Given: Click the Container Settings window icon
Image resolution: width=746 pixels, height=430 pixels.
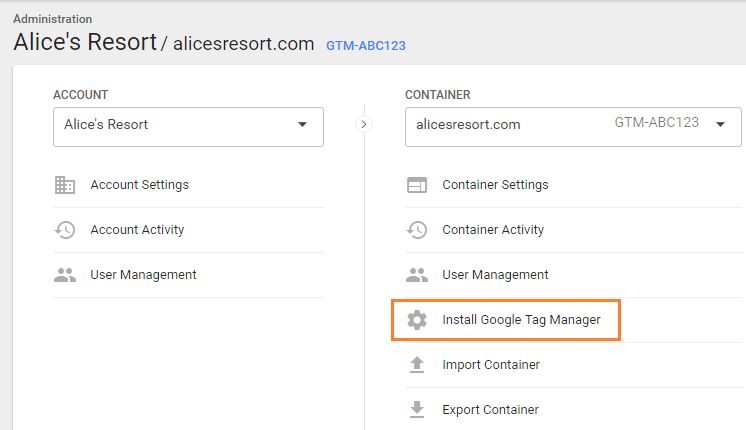Looking at the screenshot, I should pos(417,185).
